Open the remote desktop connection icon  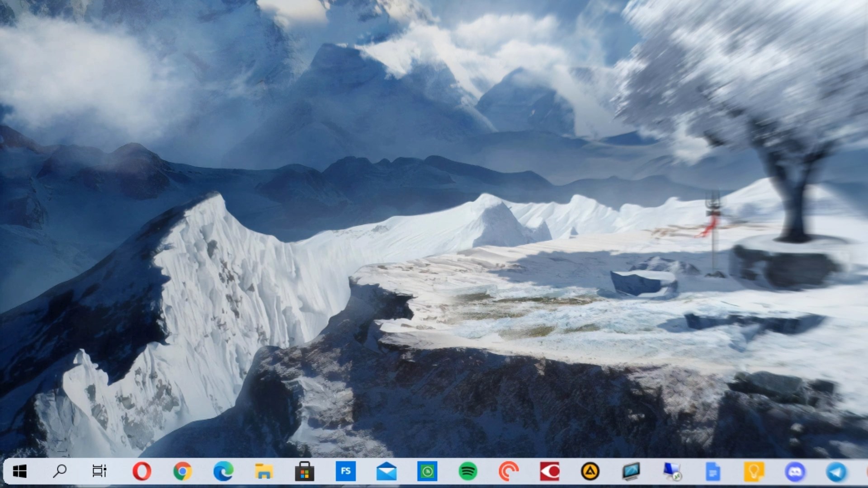tap(672, 472)
